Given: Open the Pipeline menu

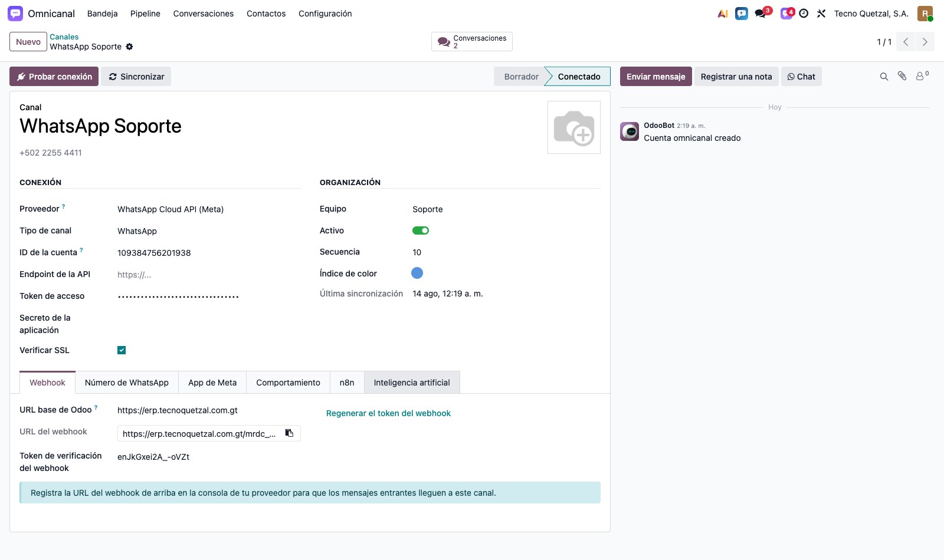Looking at the screenshot, I should point(145,14).
